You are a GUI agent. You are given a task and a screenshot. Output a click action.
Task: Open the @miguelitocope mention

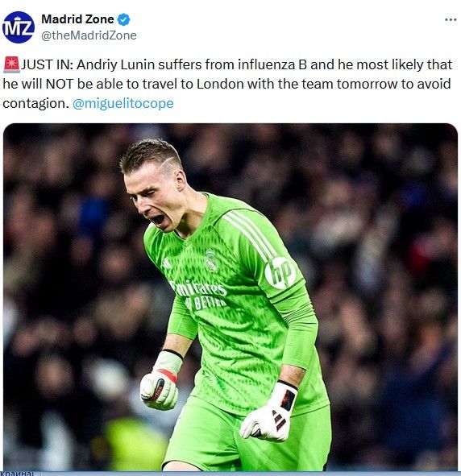(x=123, y=104)
